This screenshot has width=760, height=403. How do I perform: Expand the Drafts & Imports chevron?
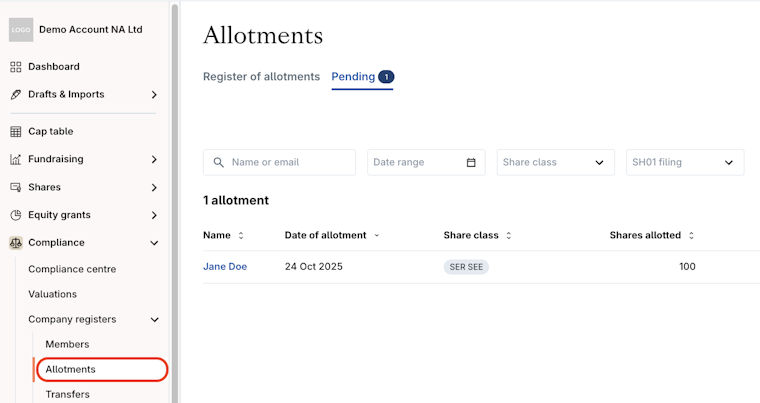coord(154,95)
